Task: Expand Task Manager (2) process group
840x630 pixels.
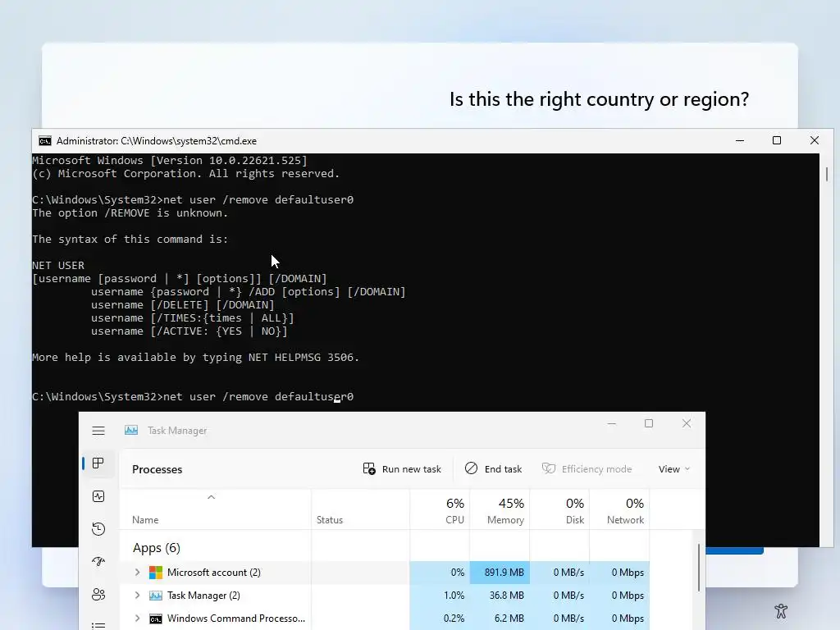Action: [137, 596]
